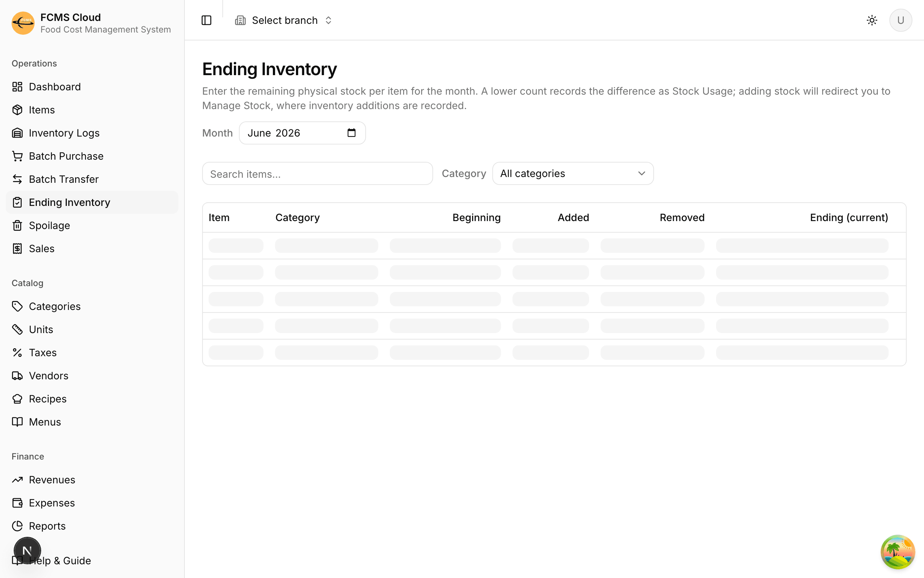Click the Ending (current) column header
The image size is (924, 578).
click(x=849, y=217)
